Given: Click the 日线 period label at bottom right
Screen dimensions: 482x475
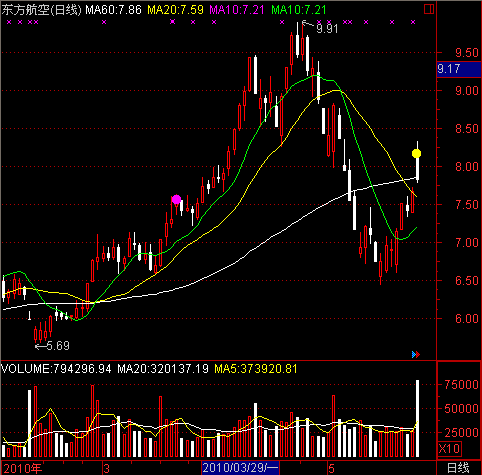Looking at the screenshot, I should [458, 468].
